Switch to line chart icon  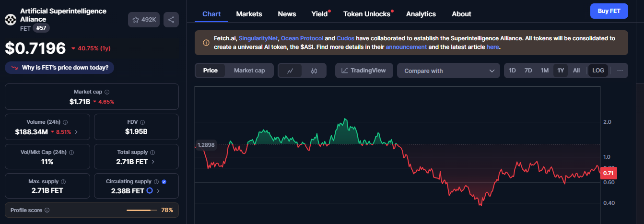pos(290,71)
